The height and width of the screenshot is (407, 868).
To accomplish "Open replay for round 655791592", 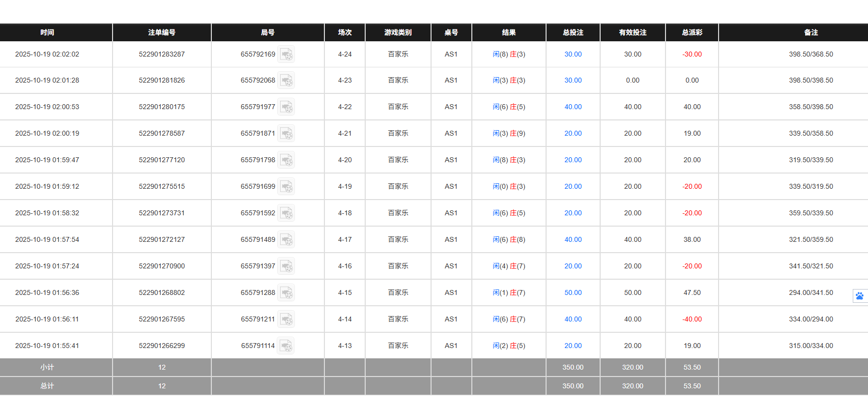I will coord(287,213).
